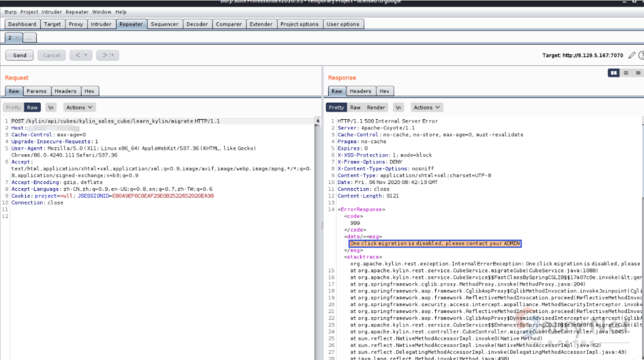Select the top-bottom stacked layout icon
Viewport: 644px width, 360px height.
pos(626,73)
